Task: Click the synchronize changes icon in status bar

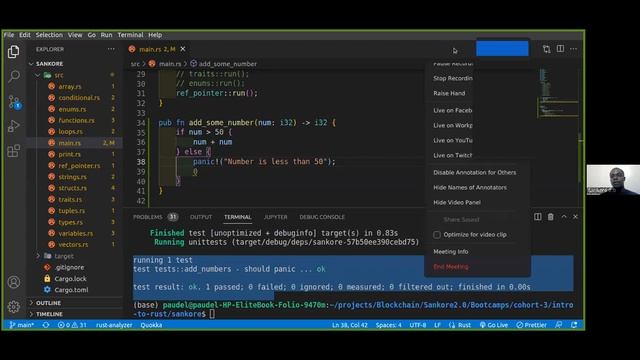Action: (46, 325)
